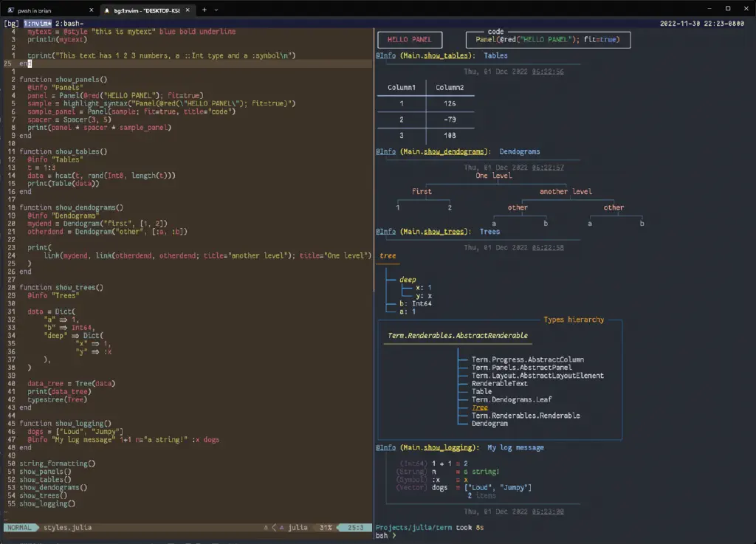Click the dendrogram node "another level"
This screenshot has height=544, width=756.
566,192
